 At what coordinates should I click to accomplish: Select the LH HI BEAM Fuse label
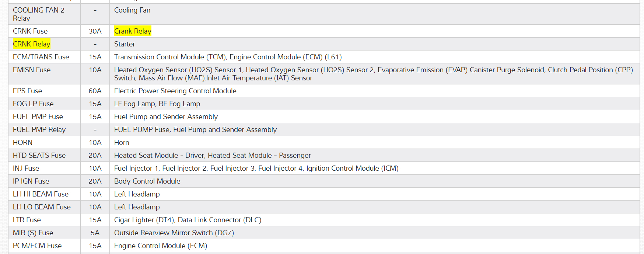coord(41,194)
